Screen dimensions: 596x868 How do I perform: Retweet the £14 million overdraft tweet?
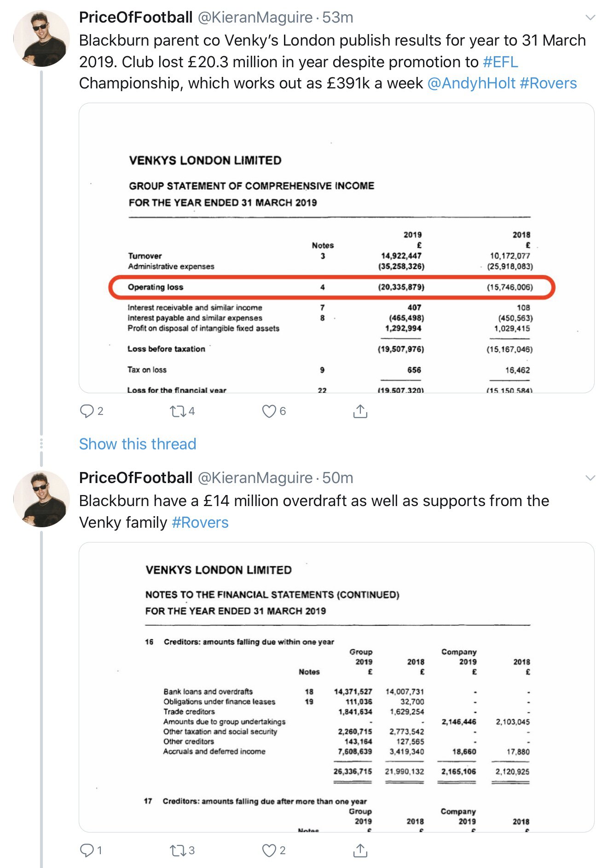point(177,850)
